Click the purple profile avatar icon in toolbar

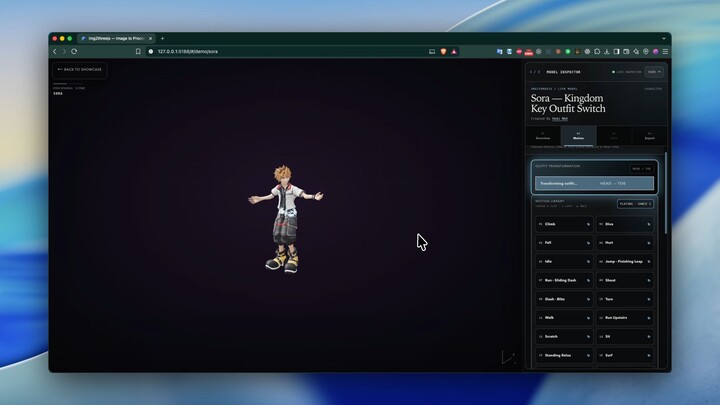(655, 51)
